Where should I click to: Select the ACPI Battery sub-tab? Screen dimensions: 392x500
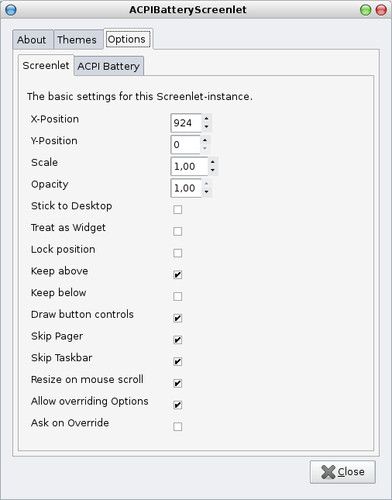coord(109,66)
